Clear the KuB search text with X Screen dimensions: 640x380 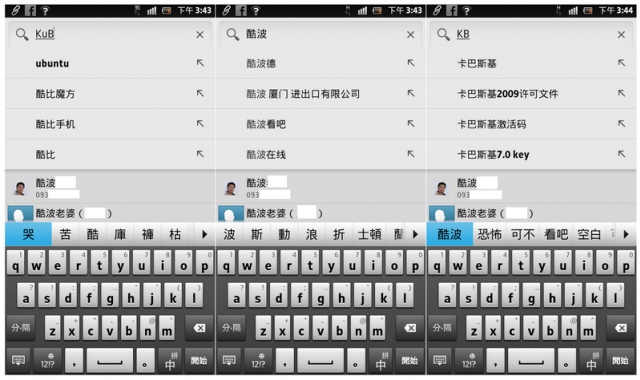(x=200, y=35)
